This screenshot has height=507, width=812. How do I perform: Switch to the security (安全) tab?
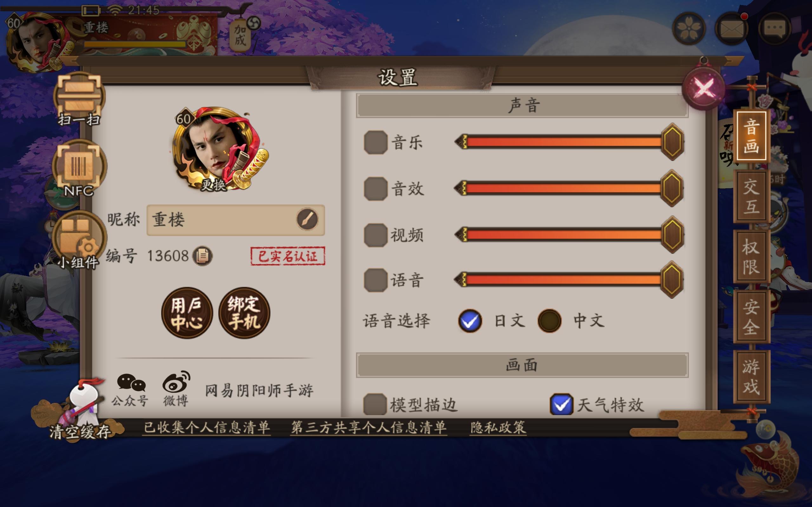pyautogui.click(x=751, y=317)
